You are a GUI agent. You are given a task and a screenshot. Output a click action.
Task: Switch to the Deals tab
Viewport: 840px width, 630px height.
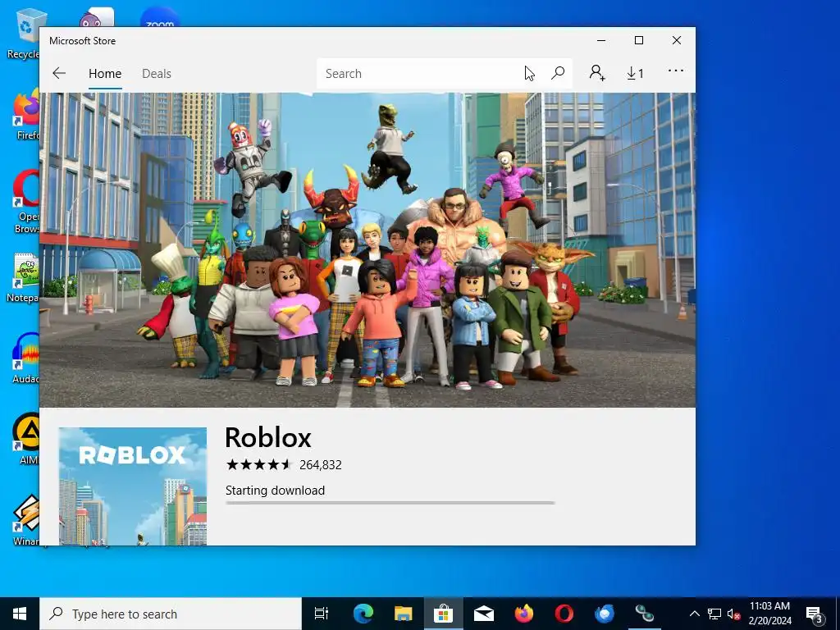[157, 73]
